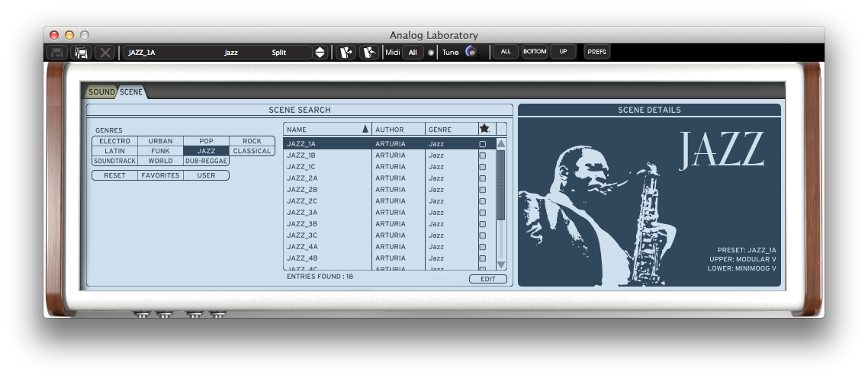The width and height of the screenshot is (868, 378).
Task: Click the MIDI activity indicator light
Action: [x=431, y=53]
